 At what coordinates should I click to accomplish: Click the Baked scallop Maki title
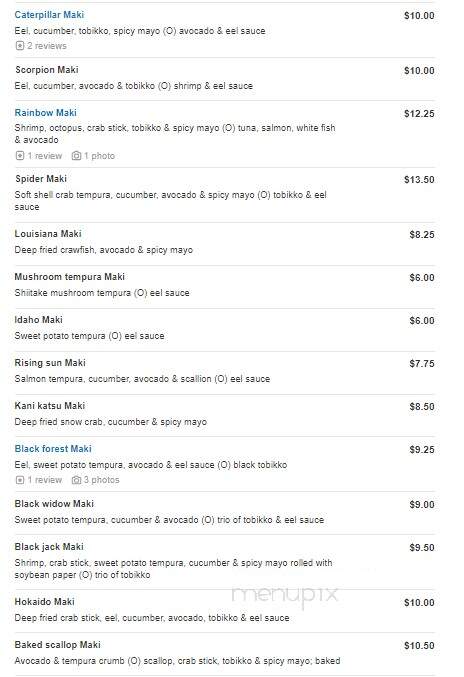click(57, 645)
